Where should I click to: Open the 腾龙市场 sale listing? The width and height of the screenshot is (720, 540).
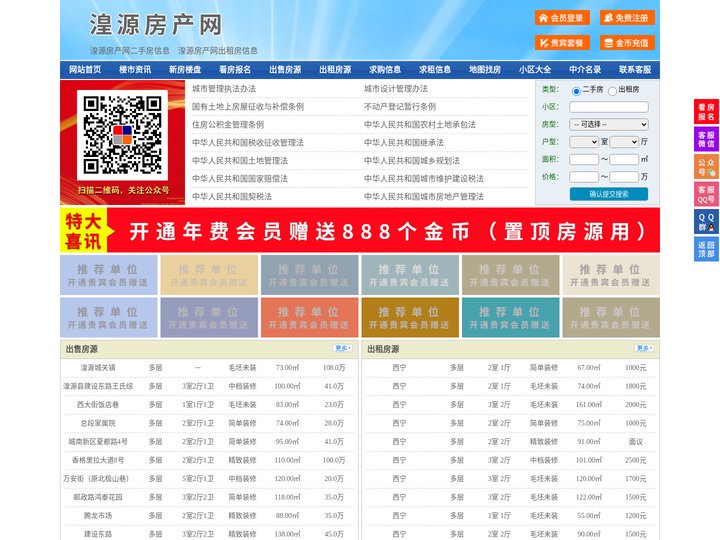[98, 516]
